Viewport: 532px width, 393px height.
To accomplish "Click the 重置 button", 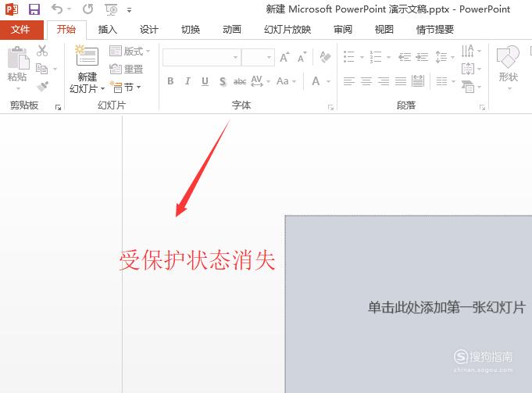I will [x=127, y=70].
